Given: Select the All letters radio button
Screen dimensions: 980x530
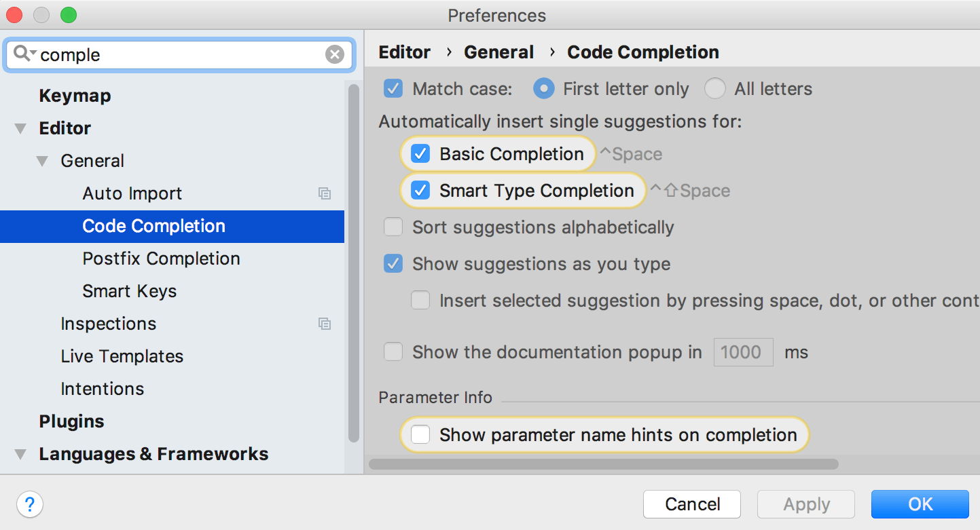Looking at the screenshot, I should click(x=714, y=88).
